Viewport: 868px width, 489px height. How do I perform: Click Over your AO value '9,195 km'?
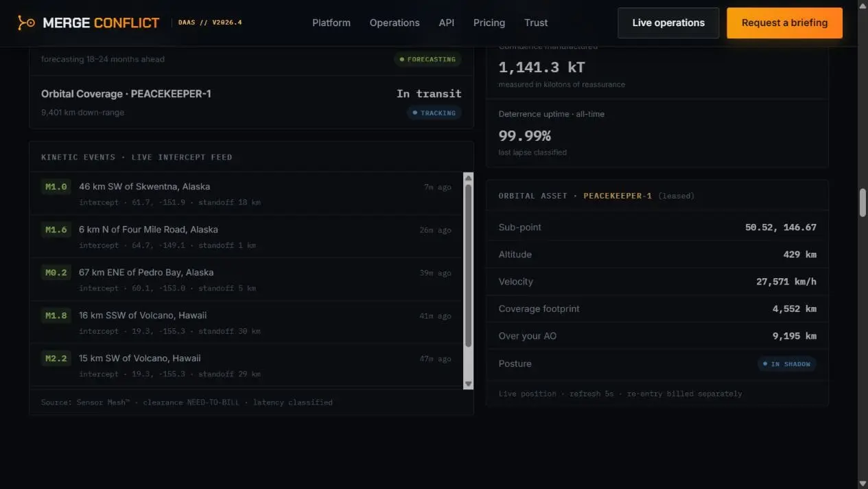[795, 336]
